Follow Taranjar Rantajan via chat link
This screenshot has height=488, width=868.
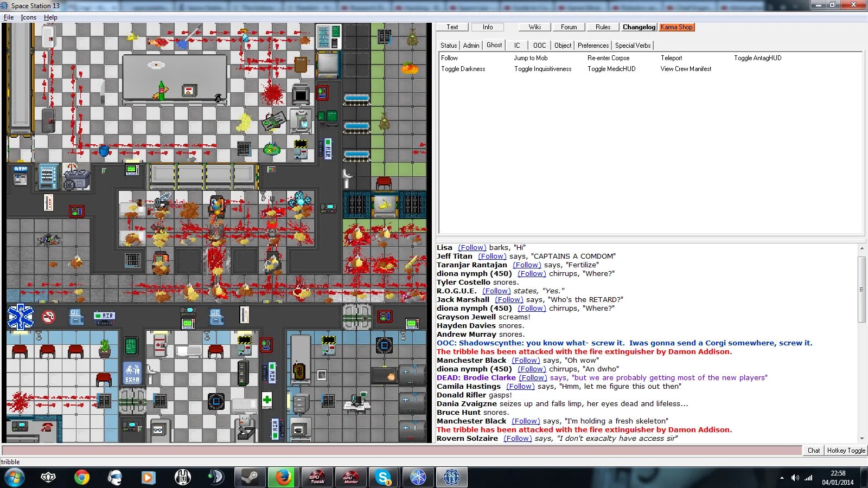point(527,265)
